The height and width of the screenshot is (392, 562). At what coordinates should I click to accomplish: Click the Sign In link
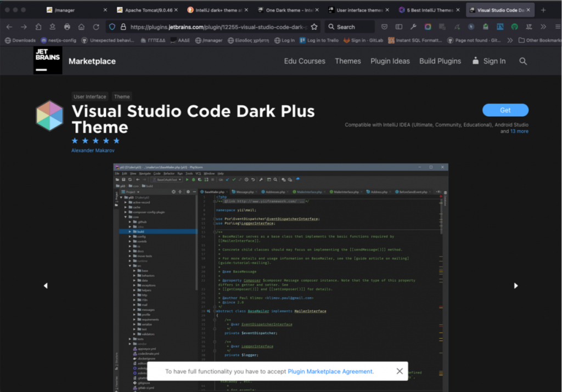tap(494, 61)
